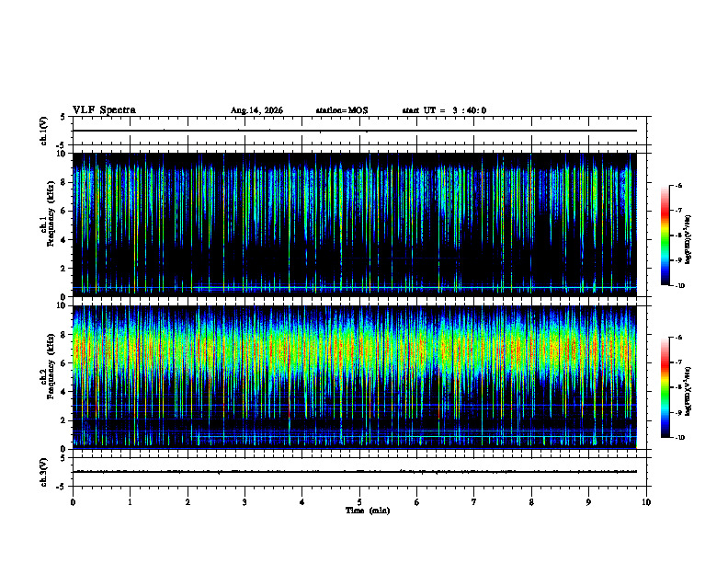Click the "-6" tick on ch.2 color bar
This screenshot has width=728, height=563.
point(678,338)
